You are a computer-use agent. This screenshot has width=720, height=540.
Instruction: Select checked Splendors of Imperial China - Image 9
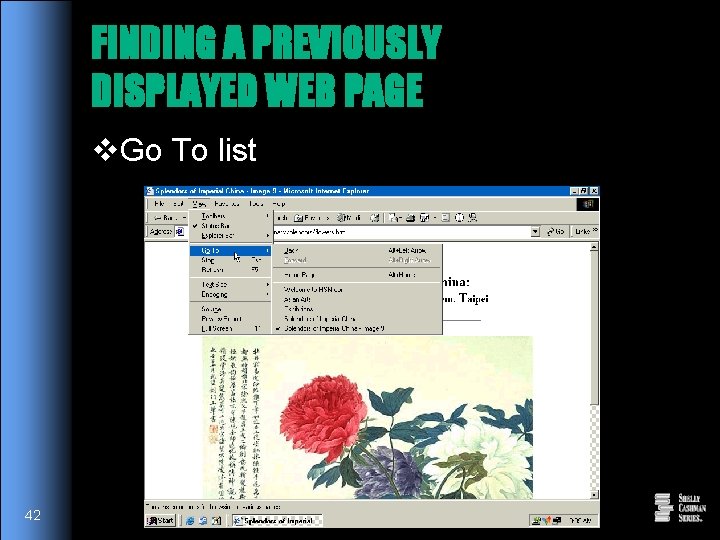click(357, 329)
